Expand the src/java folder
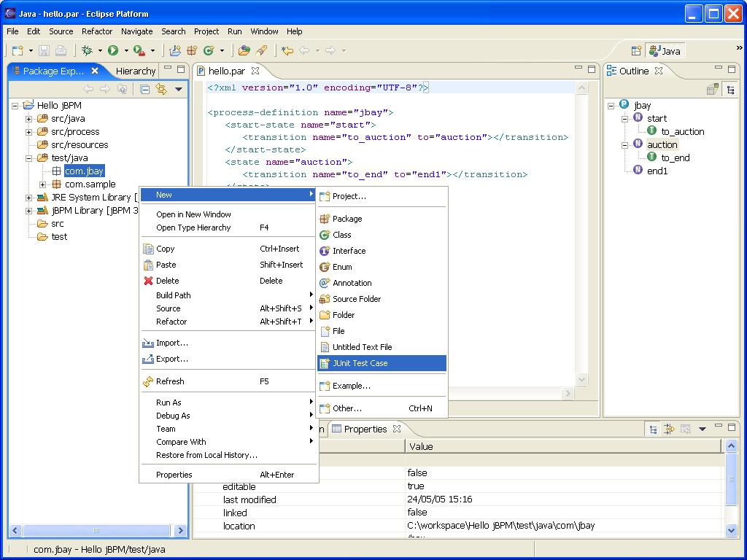The width and height of the screenshot is (747, 560). pos(29,119)
